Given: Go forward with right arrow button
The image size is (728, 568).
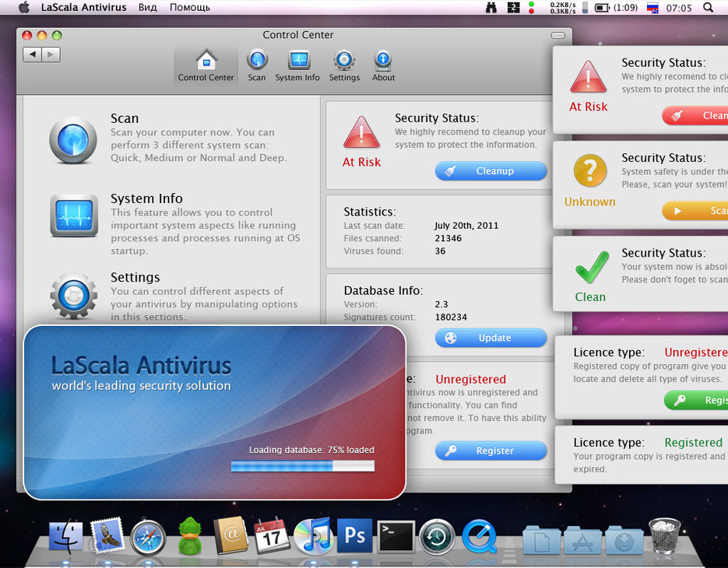Looking at the screenshot, I should click(x=51, y=54).
